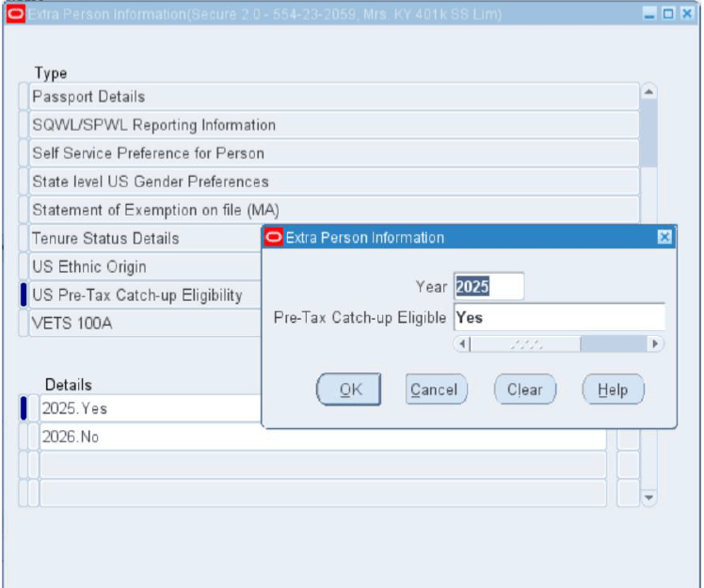Click the dialog scrollbar right arrow
The height and width of the screenshot is (588, 704).
655,344
